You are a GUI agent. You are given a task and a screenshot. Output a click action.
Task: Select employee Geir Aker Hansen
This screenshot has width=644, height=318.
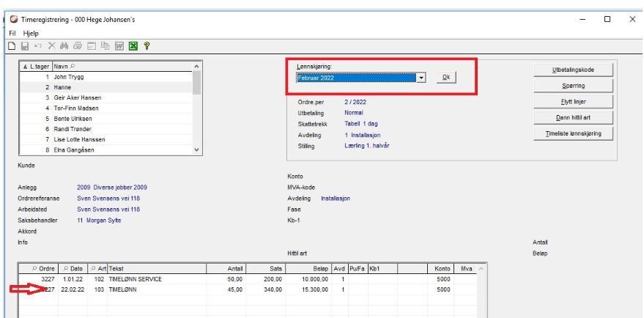point(106,97)
